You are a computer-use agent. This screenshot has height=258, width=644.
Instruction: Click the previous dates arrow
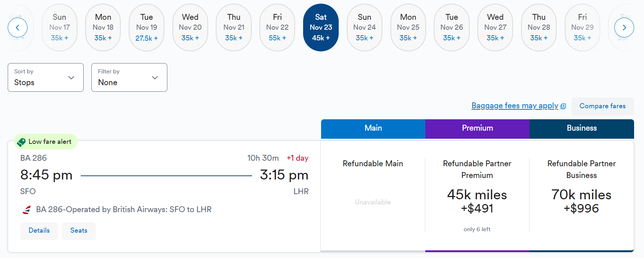(x=18, y=28)
